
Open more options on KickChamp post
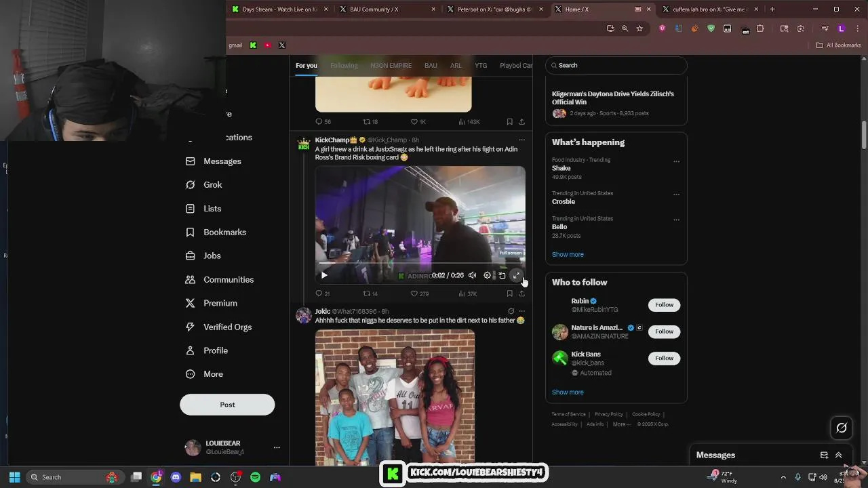coord(521,140)
